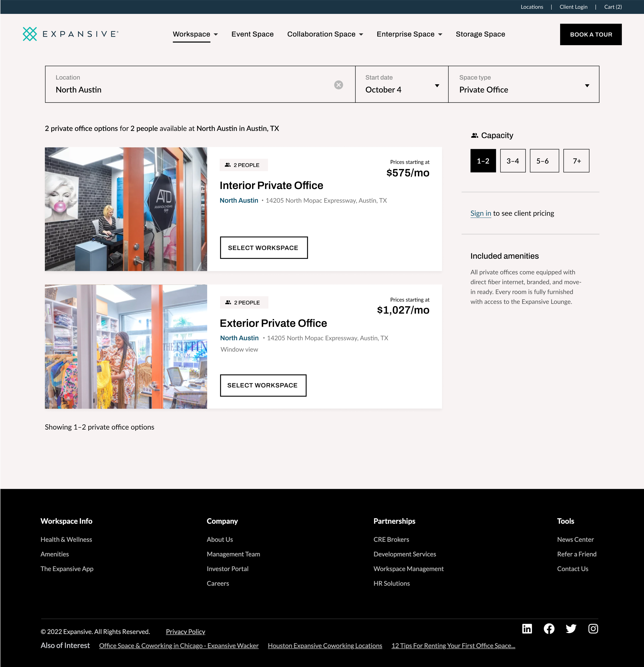Open the Twitter social icon
644x667 pixels.
pos(571,629)
